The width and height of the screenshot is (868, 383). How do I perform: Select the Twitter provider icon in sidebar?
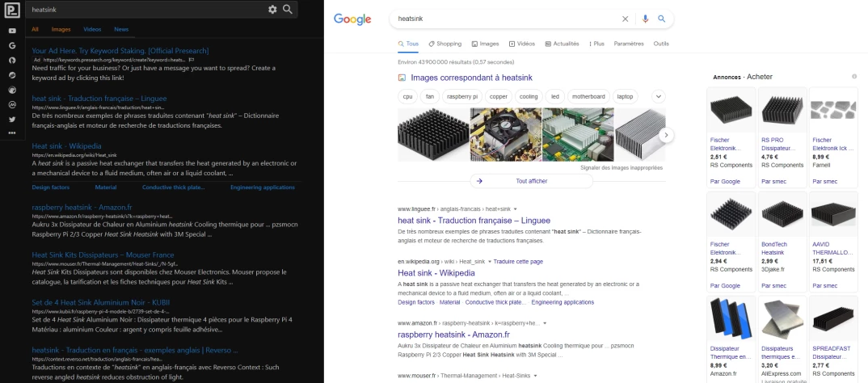click(12, 119)
